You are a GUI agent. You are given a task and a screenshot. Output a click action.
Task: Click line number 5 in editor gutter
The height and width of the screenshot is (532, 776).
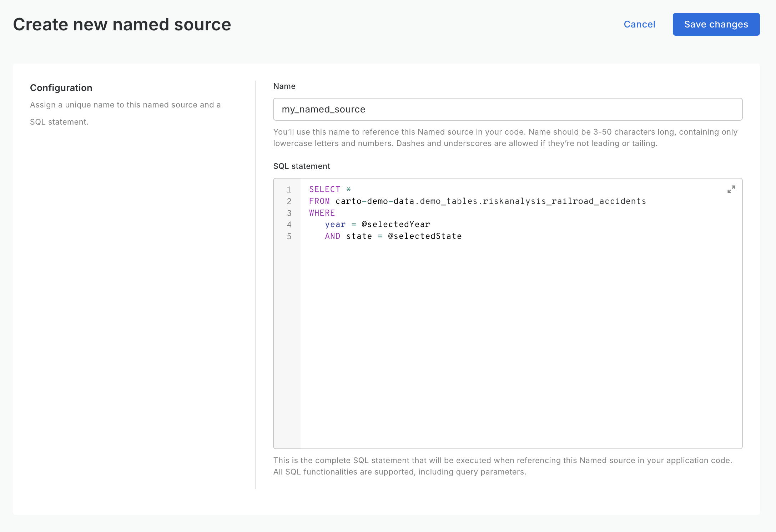(289, 236)
